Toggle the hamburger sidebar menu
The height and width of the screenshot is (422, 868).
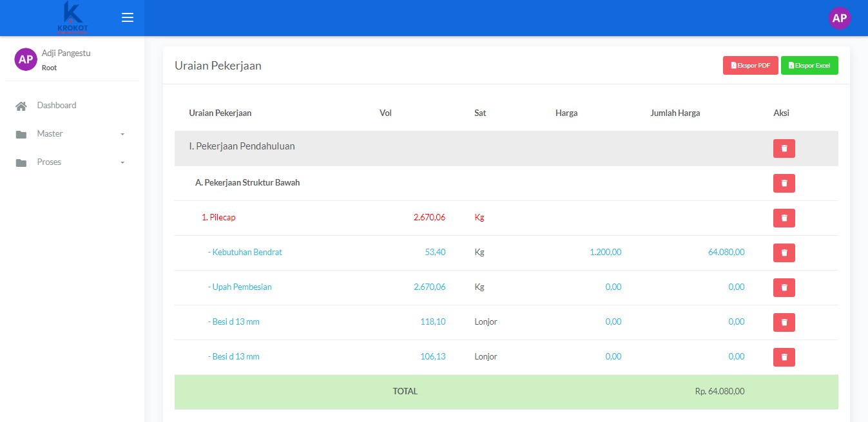click(x=128, y=17)
